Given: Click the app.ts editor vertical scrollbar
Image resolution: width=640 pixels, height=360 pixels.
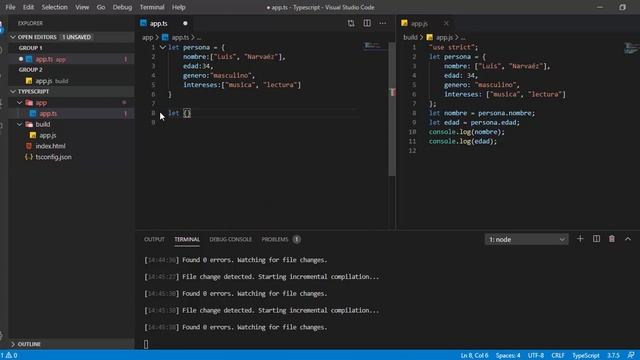Looking at the screenshot, I should click(x=392, y=109).
